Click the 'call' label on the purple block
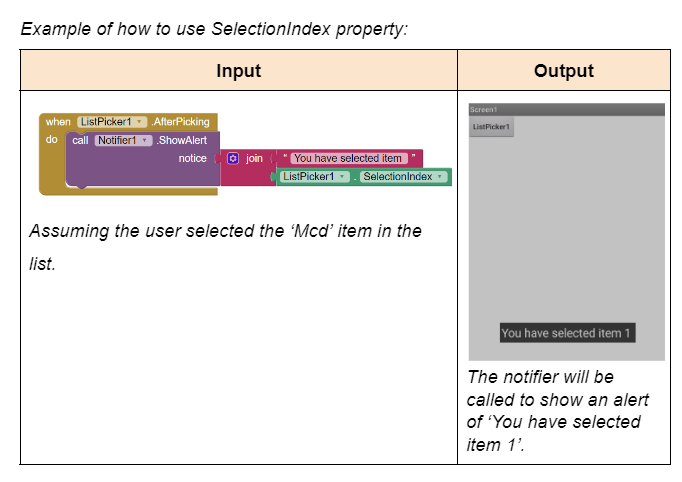The height and width of the screenshot is (482, 682). point(80,140)
